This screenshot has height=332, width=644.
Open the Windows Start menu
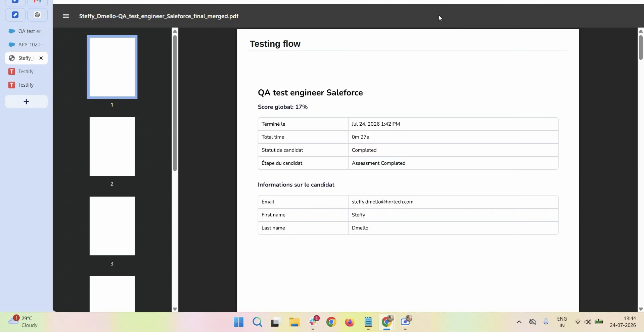point(239,322)
